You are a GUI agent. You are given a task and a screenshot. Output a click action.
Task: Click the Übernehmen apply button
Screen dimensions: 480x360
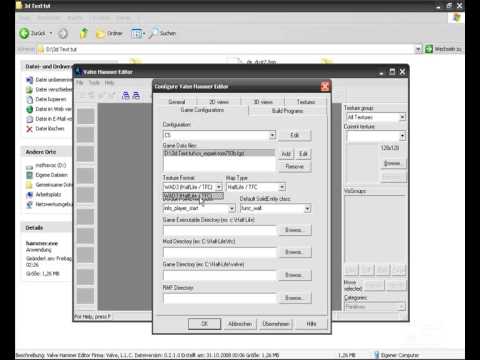click(x=276, y=324)
